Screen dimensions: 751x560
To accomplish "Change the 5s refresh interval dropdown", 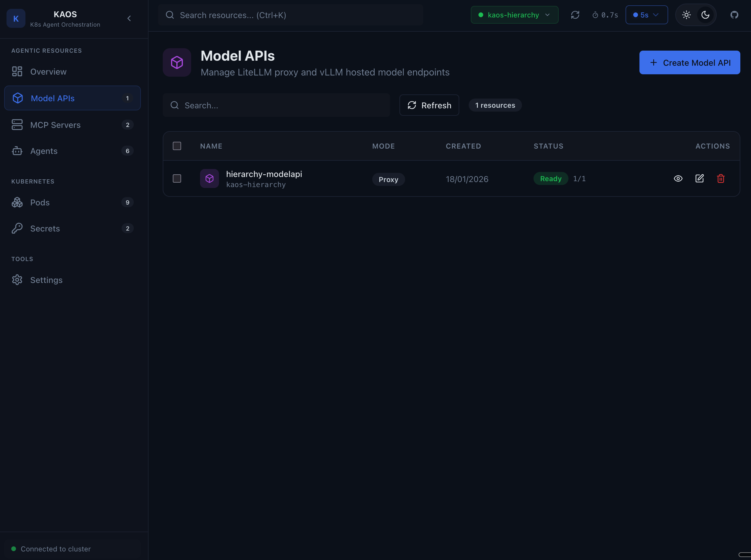I will (x=646, y=15).
